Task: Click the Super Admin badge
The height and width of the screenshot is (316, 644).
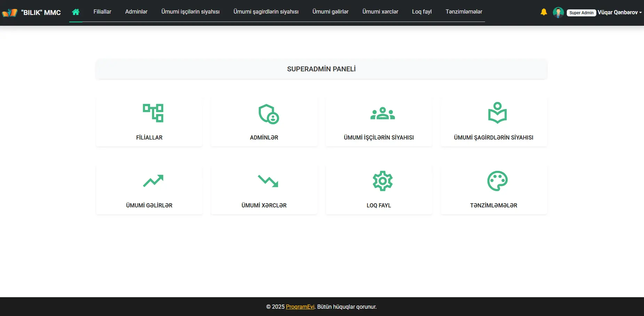Action: [581, 13]
